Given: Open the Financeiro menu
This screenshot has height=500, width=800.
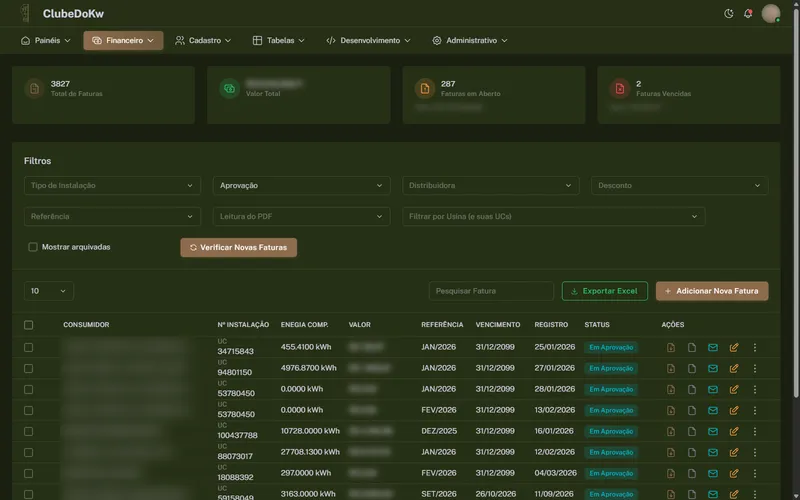Looking at the screenshot, I should pyautogui.click(x=123, y=40).
